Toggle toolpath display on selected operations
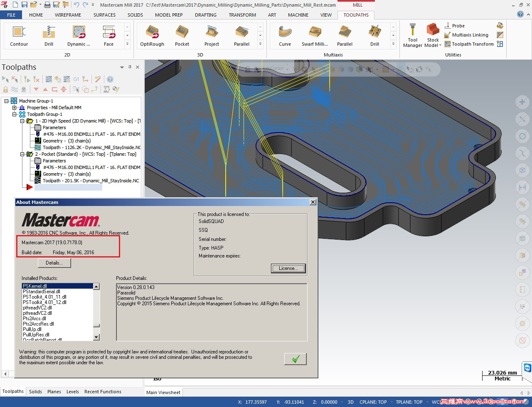 (15, 89)
